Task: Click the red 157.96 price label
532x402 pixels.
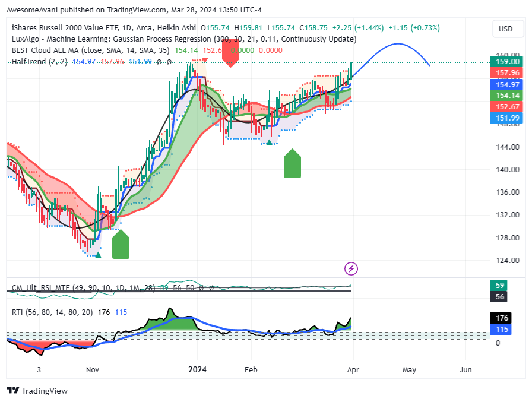Action: tap(506, 72)
